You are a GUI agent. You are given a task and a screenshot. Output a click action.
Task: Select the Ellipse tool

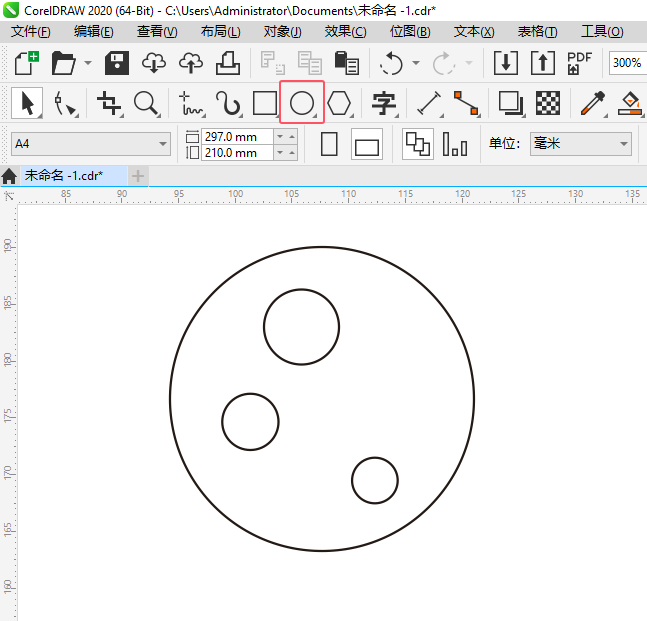pyautogui.click(x=302, y=103)
